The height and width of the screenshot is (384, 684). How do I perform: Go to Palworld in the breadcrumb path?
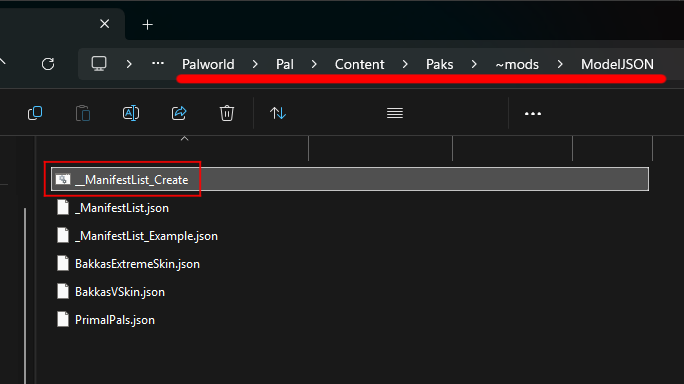pos(208,65)
